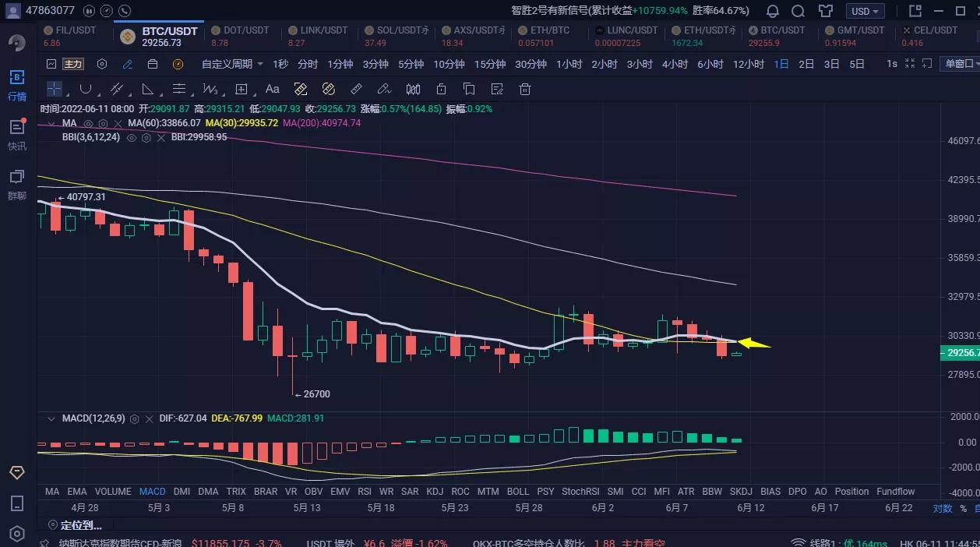Open the 群聊 group chat sidebar section
The image size is (980, 547).
pos(17,185)
